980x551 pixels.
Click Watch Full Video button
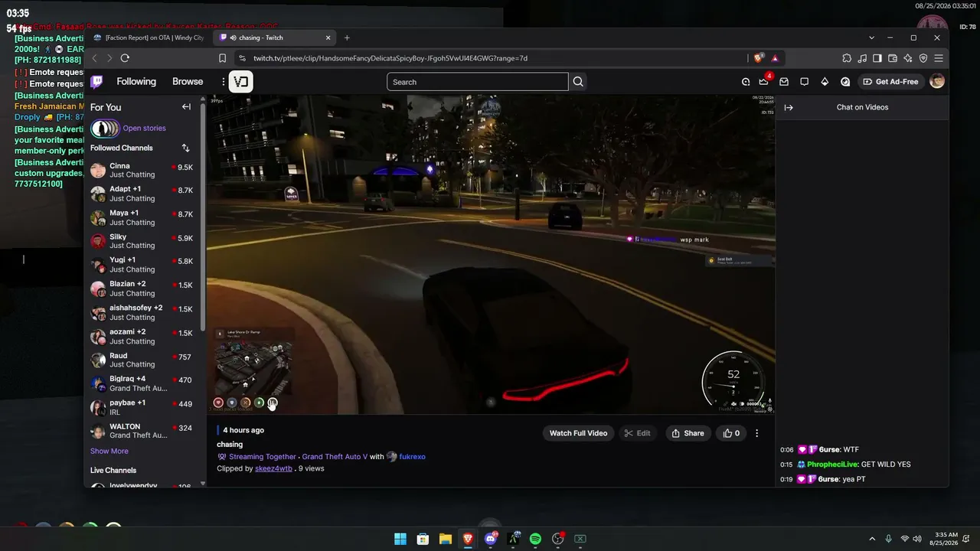coord(578,433)
